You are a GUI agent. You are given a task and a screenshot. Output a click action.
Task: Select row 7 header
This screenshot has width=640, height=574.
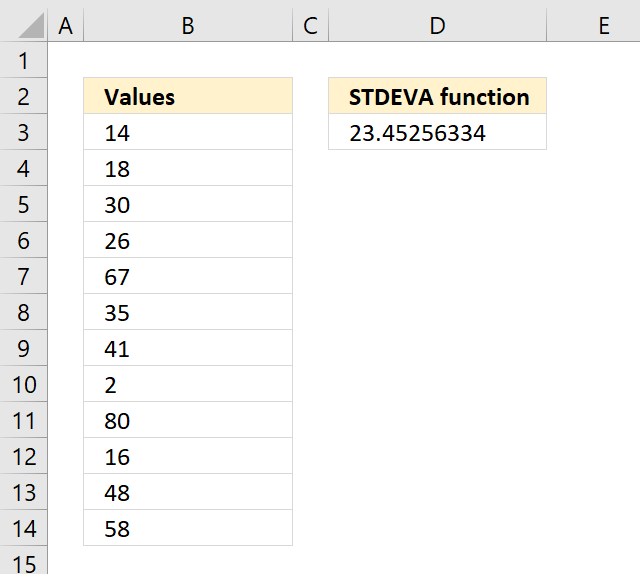(x=24, y=276)
